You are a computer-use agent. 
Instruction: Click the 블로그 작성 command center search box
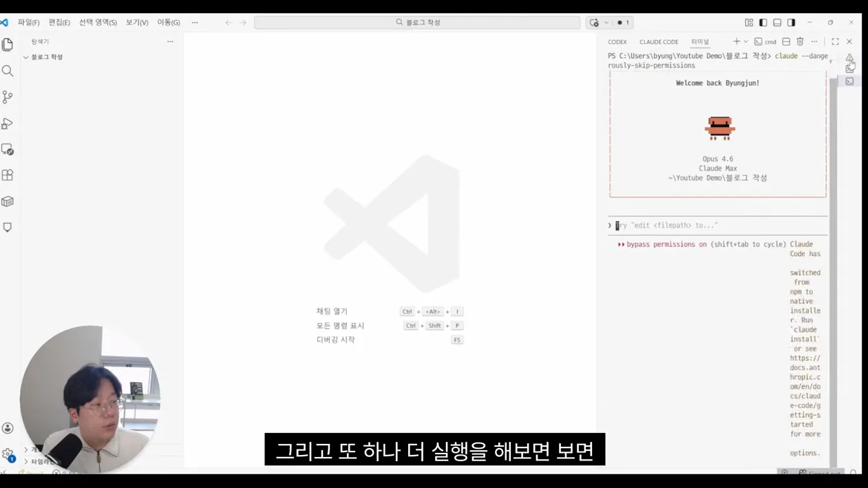pyautogui.click(x=417, y=23)
